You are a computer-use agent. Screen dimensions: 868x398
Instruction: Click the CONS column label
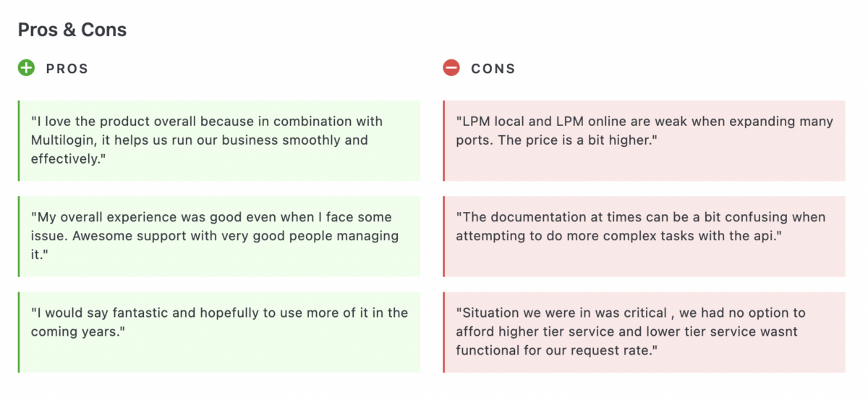pos(493,69)
